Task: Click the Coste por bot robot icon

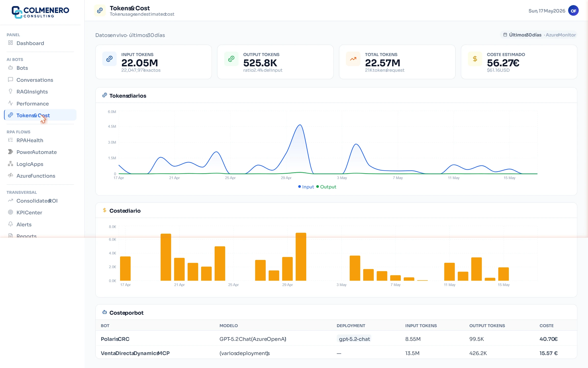Action: 105,312
